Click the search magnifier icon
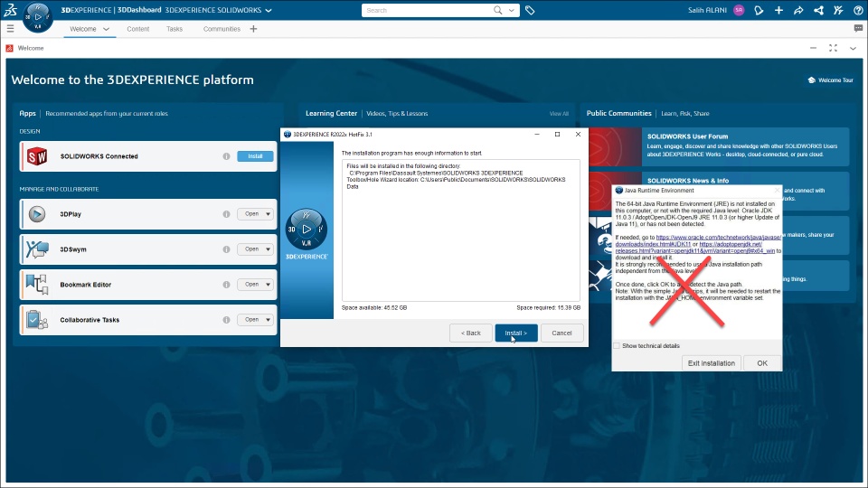Image resolution: width=868 pixels, height=488 pixels. (497, 10)
